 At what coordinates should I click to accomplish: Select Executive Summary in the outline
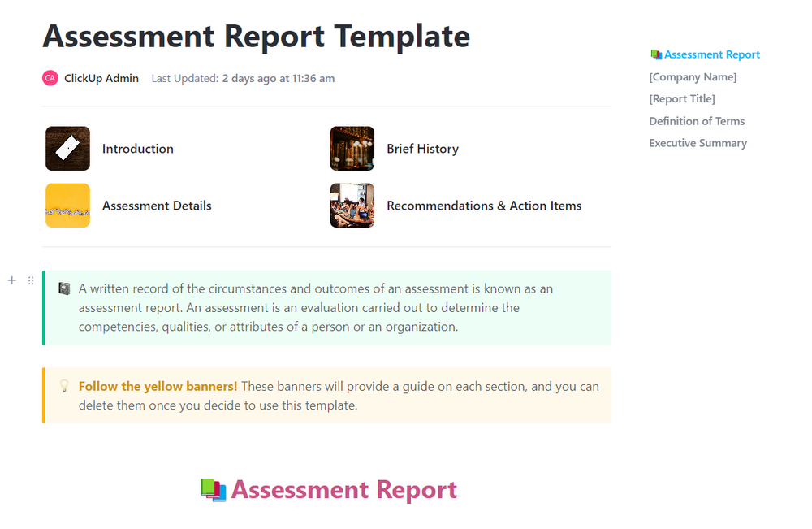(x=698, y=142)
